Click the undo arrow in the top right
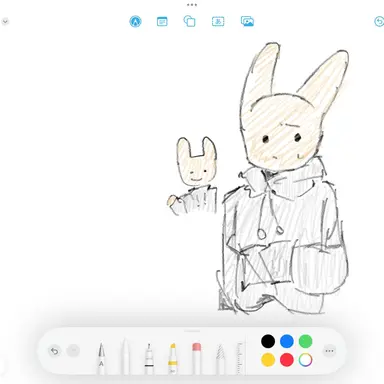Image resolution: width=384 pixels, height=384 pixels. pos(379,22)
